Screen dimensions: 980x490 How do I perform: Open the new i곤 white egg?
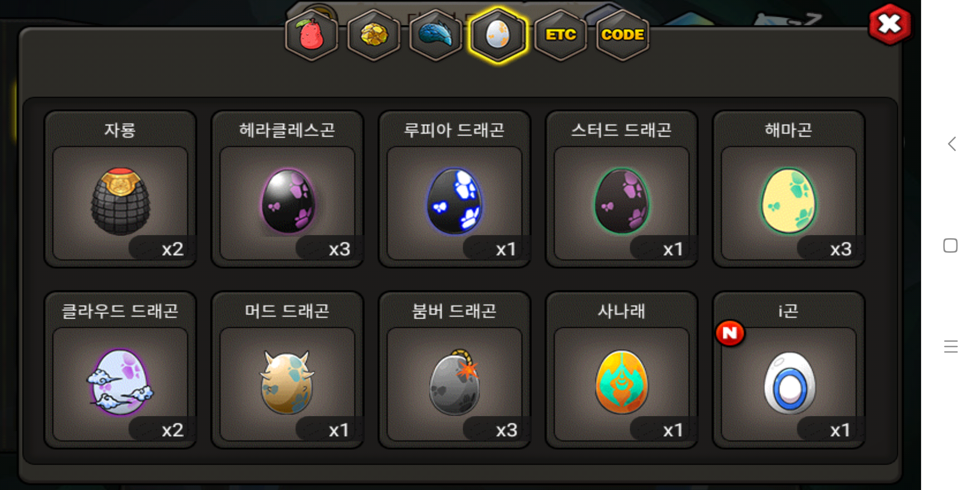[x=789, y=370]
